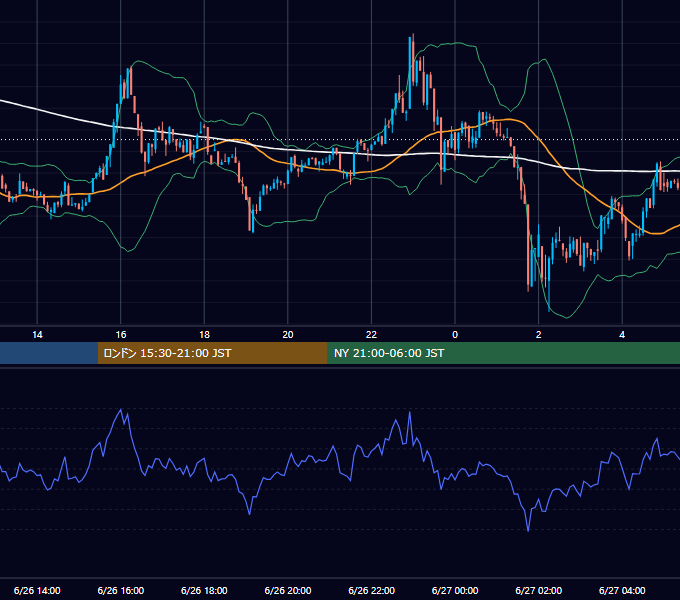This screenshot has width=680, height=600.
Task: Click the "2" hour axis label
Action: pyautogui.click(x=539, y=335)
